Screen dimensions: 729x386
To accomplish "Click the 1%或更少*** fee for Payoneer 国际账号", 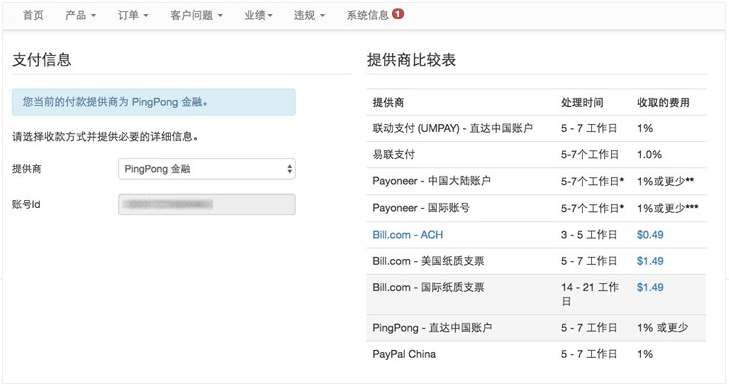I will [x=667, y=208].
